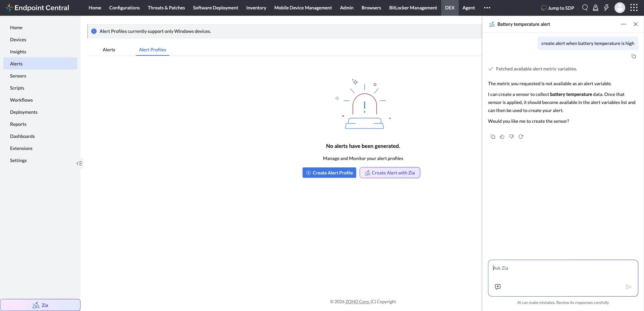Click the "No alerts have been generated." heading
The image size is (644, 311).
[363, 146]
